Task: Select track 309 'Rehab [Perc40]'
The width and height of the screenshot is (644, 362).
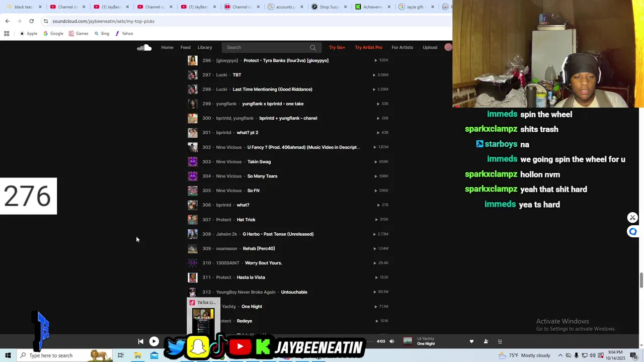Action: tap(259, 248)
